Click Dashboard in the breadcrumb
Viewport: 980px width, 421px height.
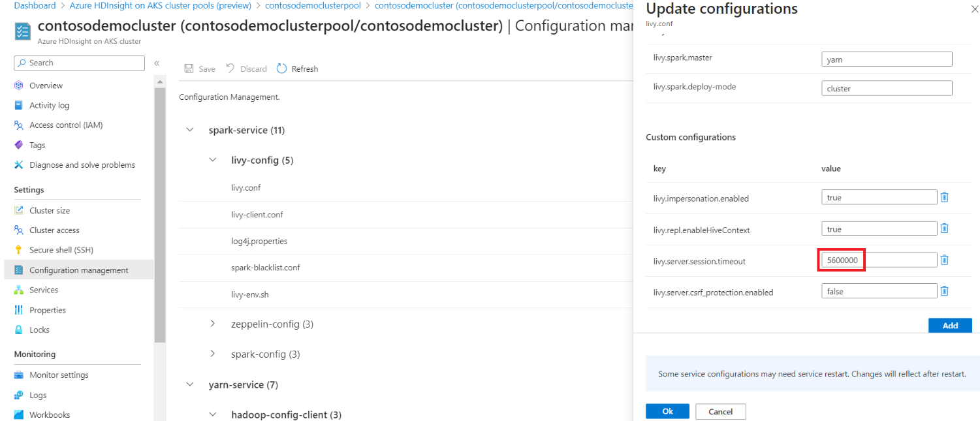click(35, 6)
